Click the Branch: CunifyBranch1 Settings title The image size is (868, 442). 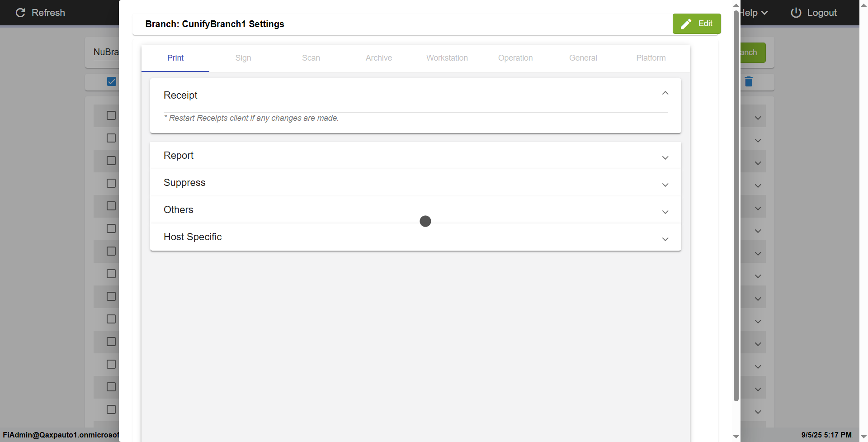pyautogui.click(x=215, y=24)
